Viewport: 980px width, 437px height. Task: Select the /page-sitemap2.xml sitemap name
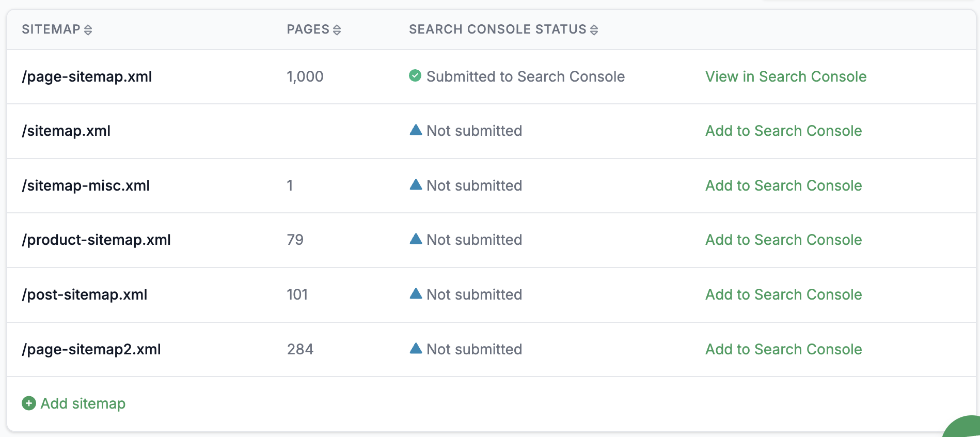91,349
